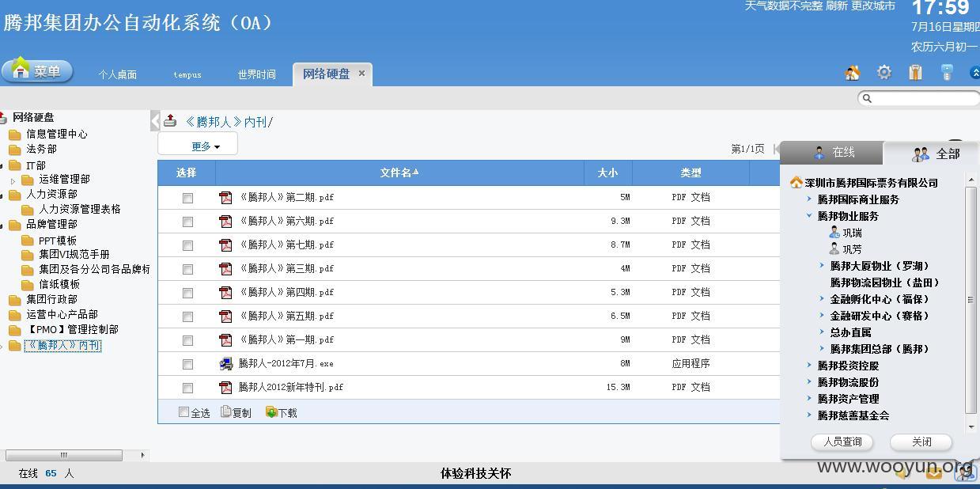
Task: Switch to the tempus tab
Action: [x=187, y=75]
